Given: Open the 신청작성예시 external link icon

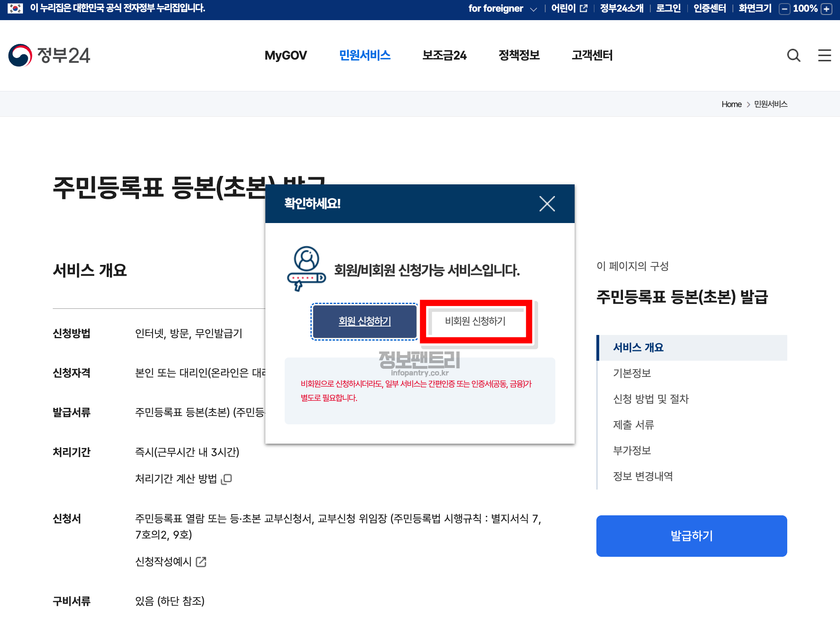Looking at the screenshot, I should click(201, 562).
